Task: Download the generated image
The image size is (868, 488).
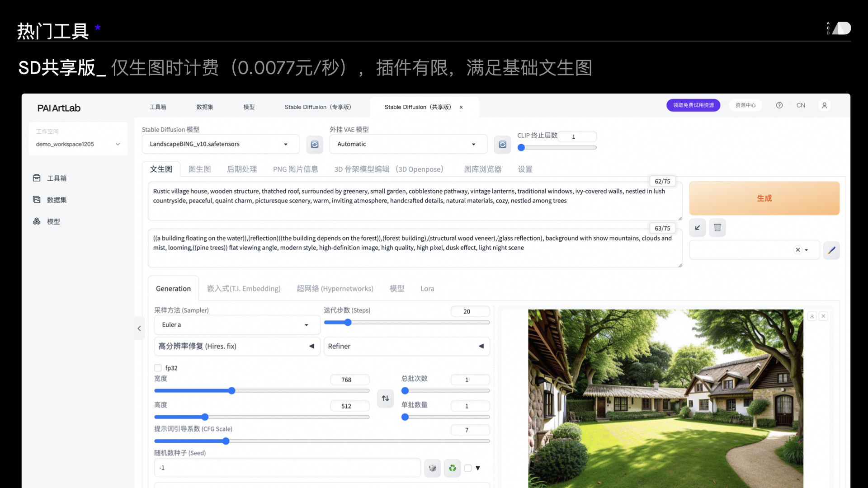Action: (812, 316)
